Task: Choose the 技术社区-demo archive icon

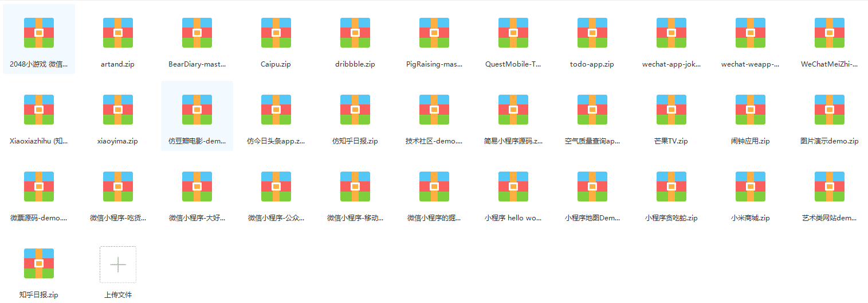Action: click(434, 109)
